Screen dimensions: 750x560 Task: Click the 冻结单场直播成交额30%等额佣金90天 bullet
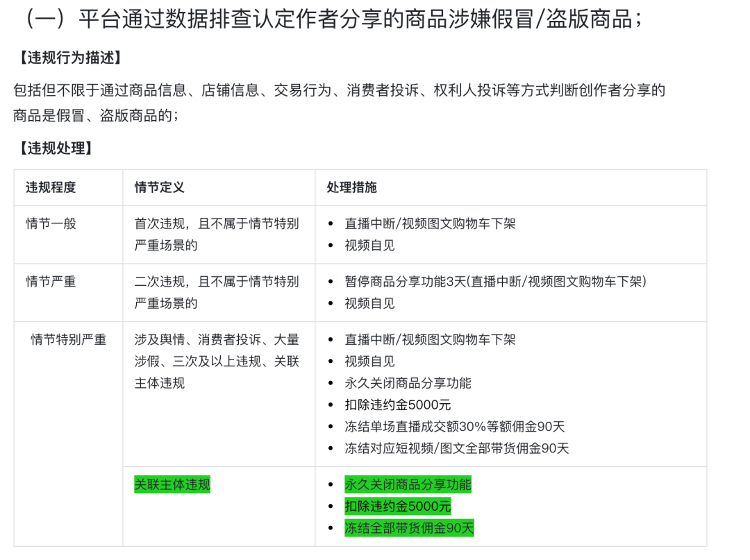click(x=455, y=427)
